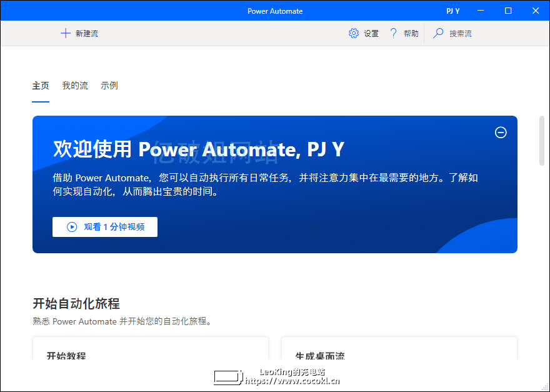
Task: Switch to the 我的流 tab
Action: 75,86
